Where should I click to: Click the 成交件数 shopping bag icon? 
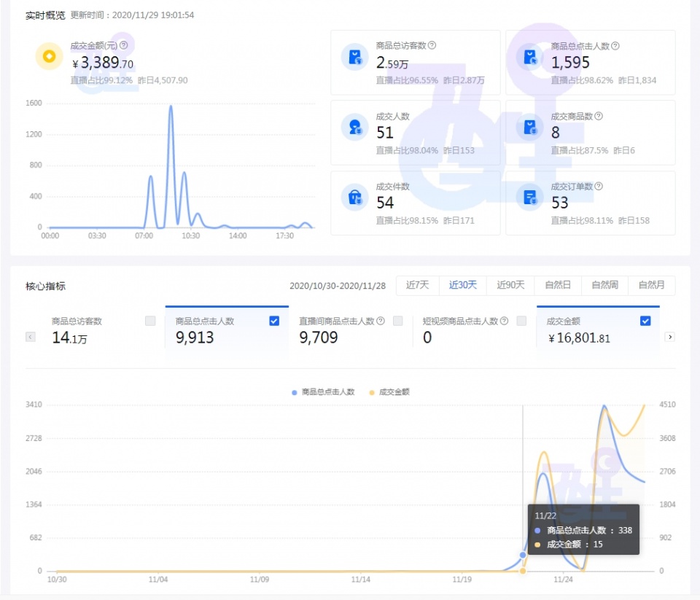[x=354, y=197]
